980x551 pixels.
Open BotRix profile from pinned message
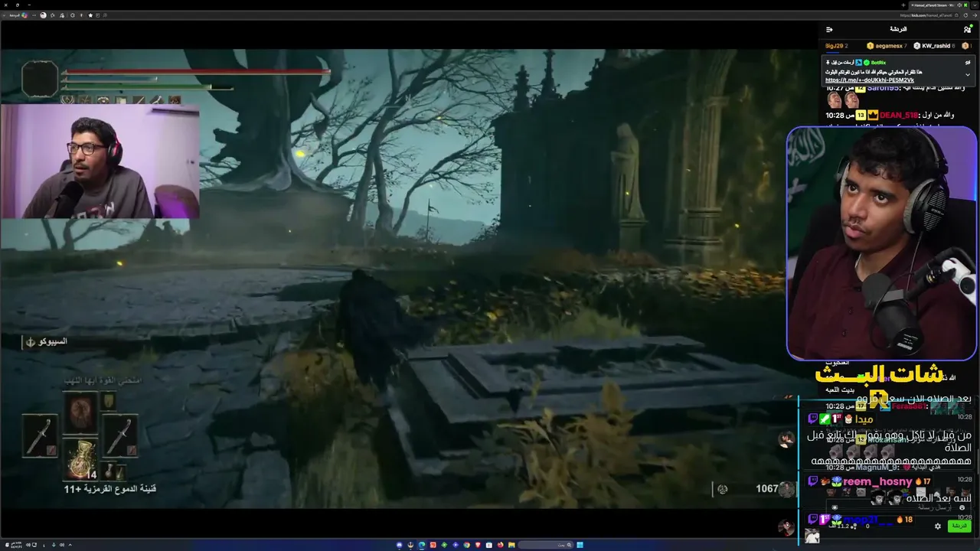878,62
